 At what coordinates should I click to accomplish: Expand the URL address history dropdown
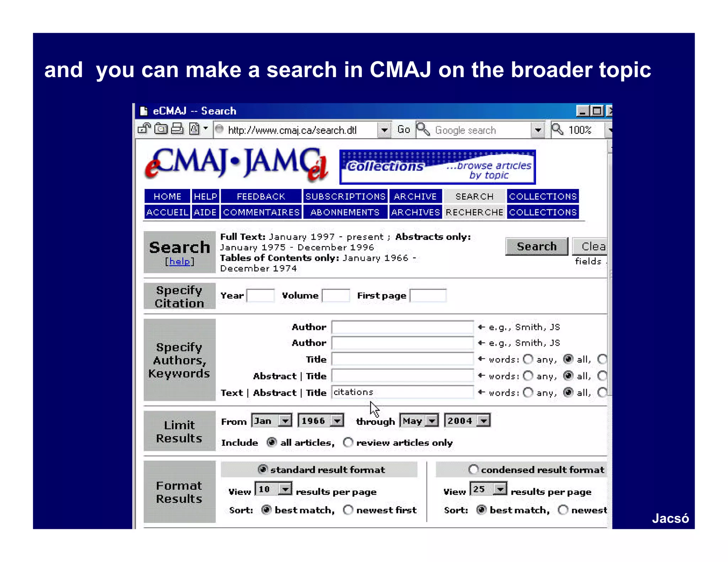pos(384,130)
